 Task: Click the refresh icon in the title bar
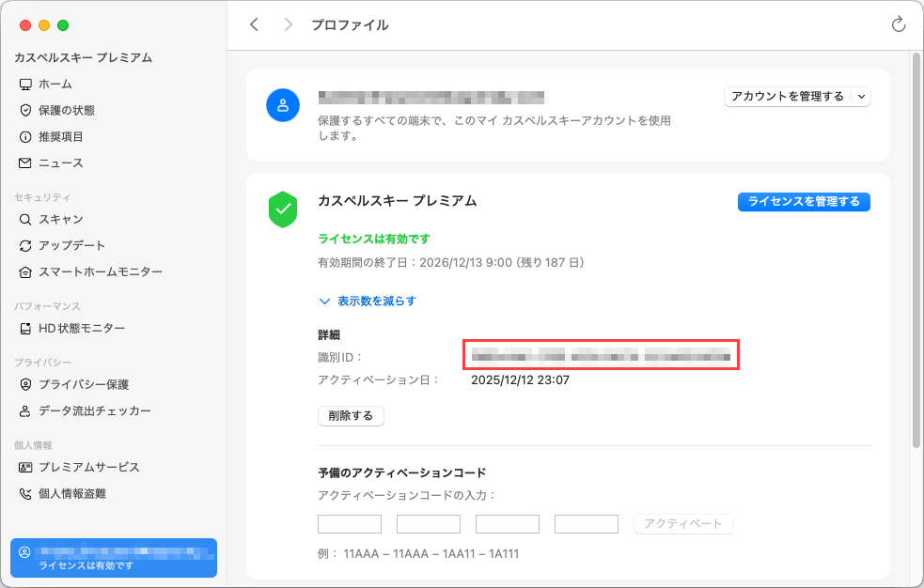coord(898,24)
